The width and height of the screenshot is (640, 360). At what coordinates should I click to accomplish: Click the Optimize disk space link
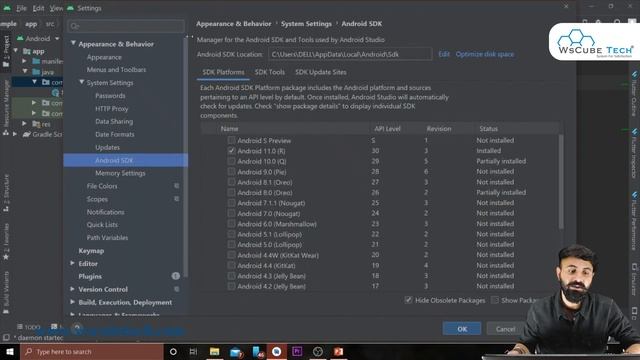(x=485, y=54)
